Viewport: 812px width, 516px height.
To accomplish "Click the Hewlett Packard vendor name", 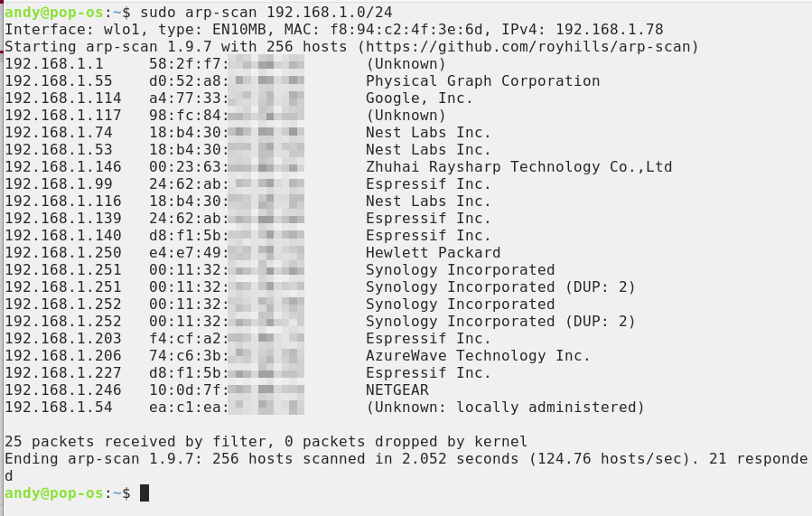I will (x=433, y=253).
